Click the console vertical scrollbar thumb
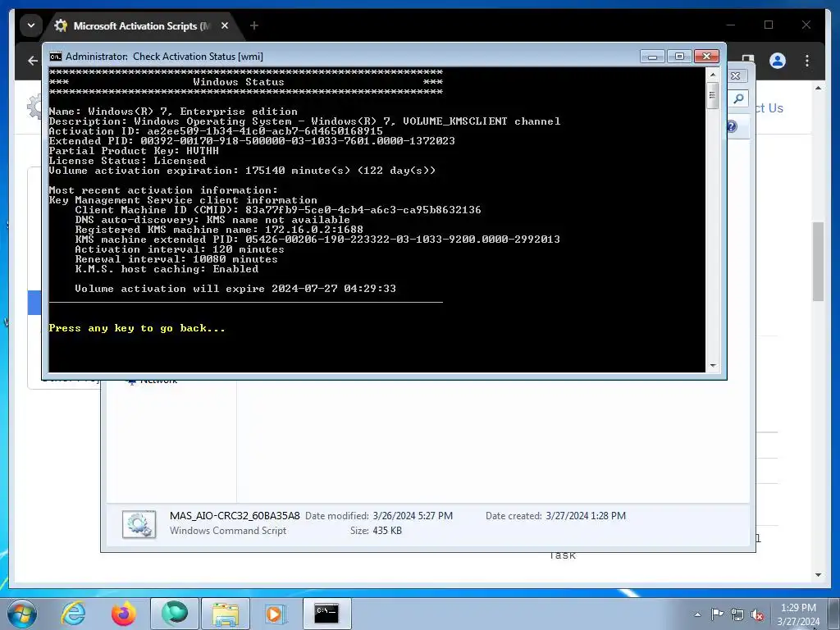Screen dimensions: 840x630 point(712,96)
